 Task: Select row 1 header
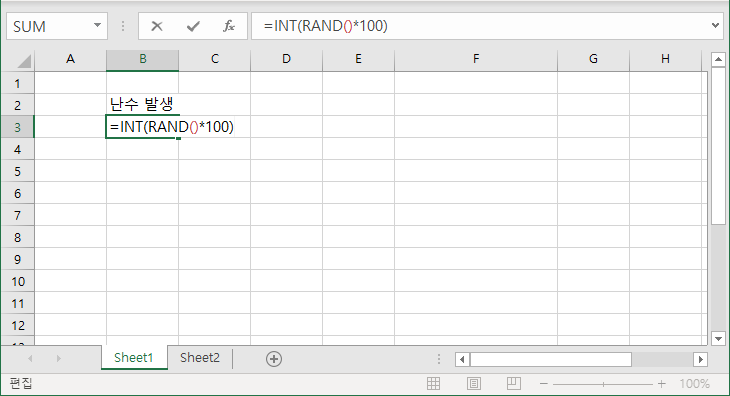pyautogui.click(x=18, y=83)
